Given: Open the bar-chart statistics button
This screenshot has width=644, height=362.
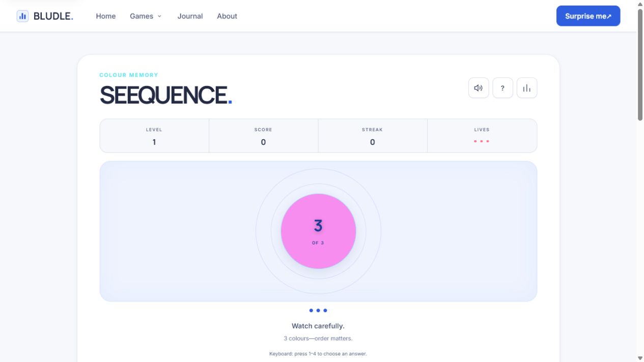Looking at the screenshot, I should (527, 88).
